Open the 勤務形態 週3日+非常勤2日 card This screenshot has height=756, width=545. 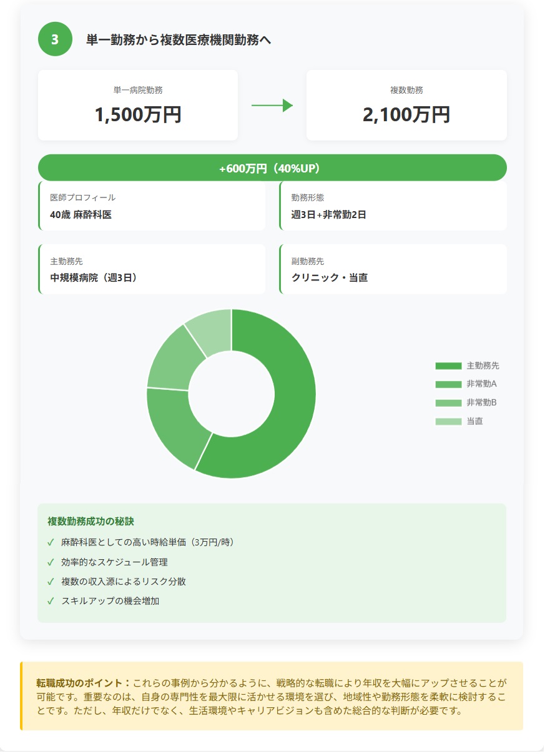coord(393,206)
